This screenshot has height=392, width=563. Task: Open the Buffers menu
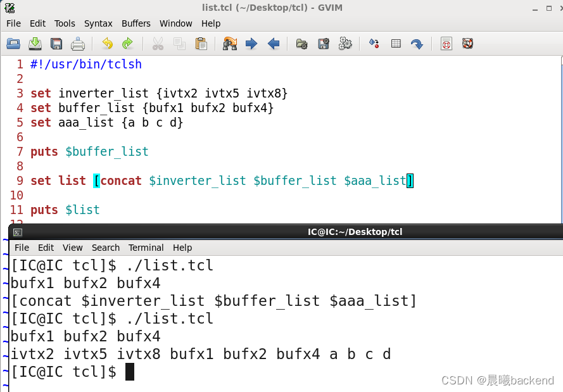136,23
